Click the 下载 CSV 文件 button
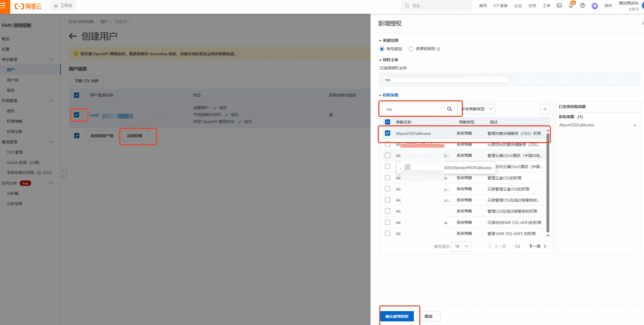Image resolution: width=644 pixels, height=325 pixels. click(x=86, y=81)
